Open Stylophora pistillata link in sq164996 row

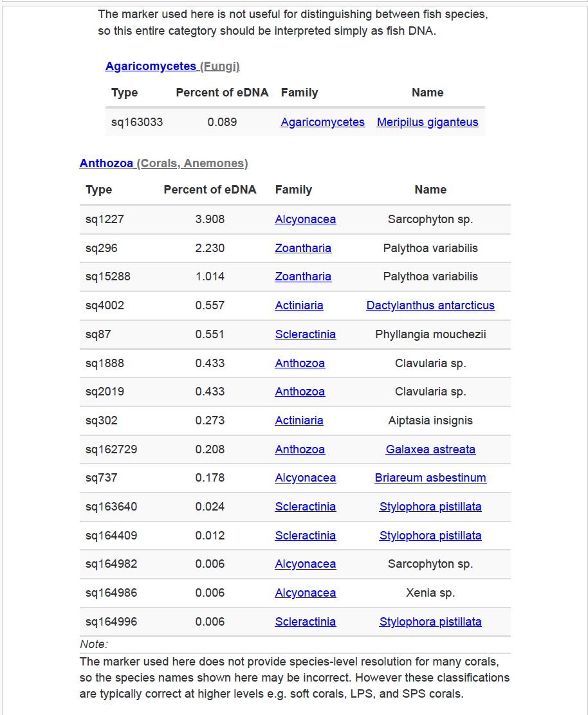[x=430, y=622]
